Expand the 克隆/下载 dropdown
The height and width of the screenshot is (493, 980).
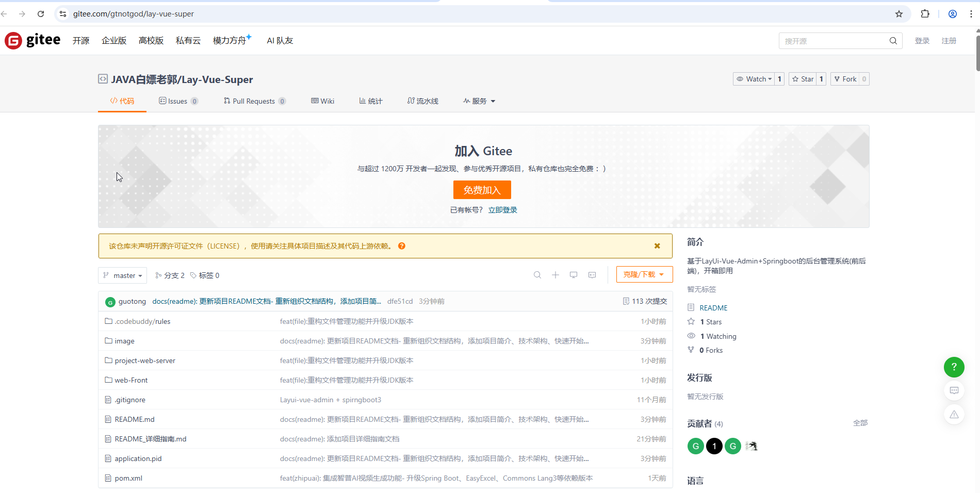(x=644, y=274)
